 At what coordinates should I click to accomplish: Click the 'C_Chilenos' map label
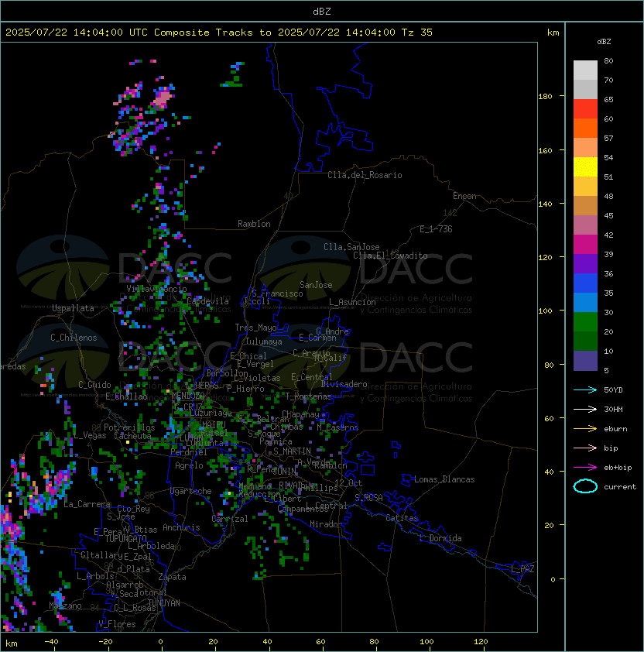point(74,338)
